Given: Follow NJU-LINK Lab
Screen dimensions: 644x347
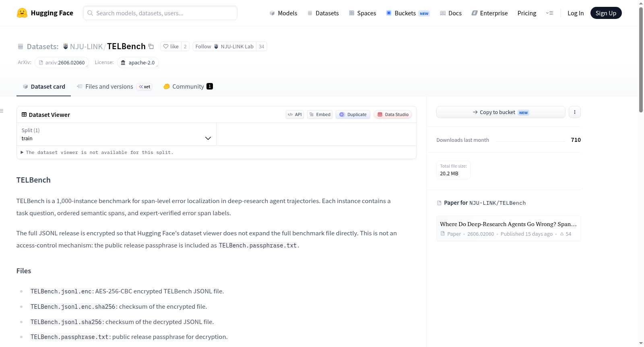Looking at the screenshot, I should [224, 46].
